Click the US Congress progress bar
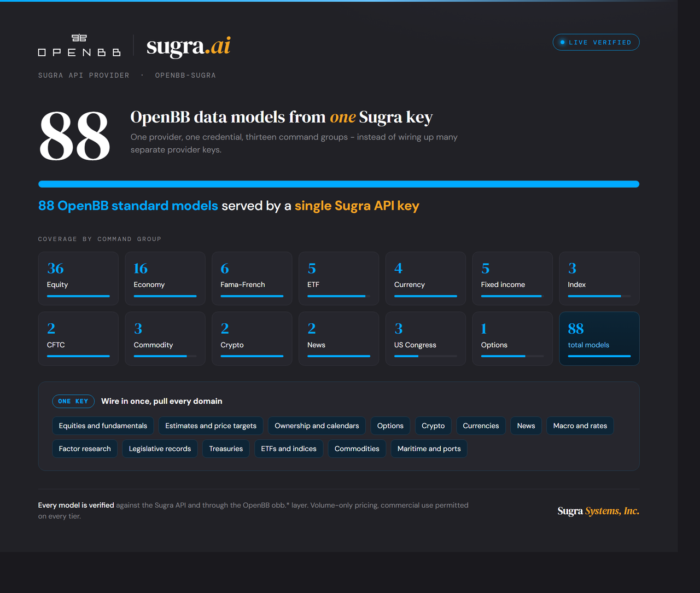The width and height of the screenshot is (700, 593). (x=425, y=356)
